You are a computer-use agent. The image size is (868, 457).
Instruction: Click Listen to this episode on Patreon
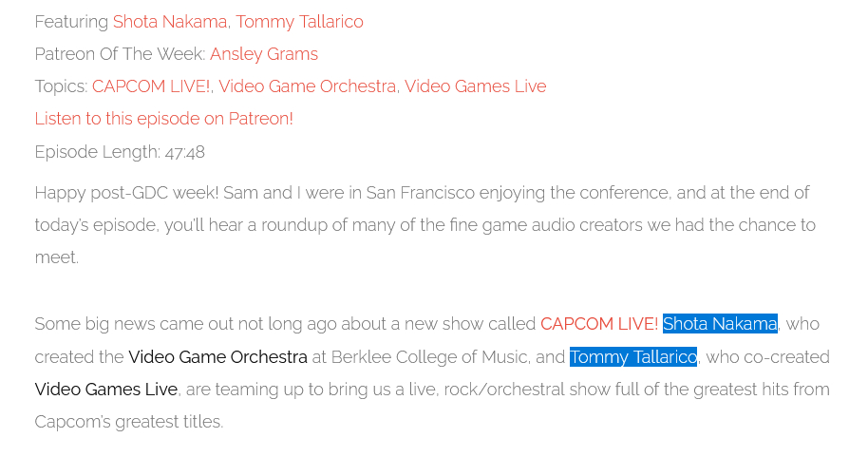[x=164, y=119]
